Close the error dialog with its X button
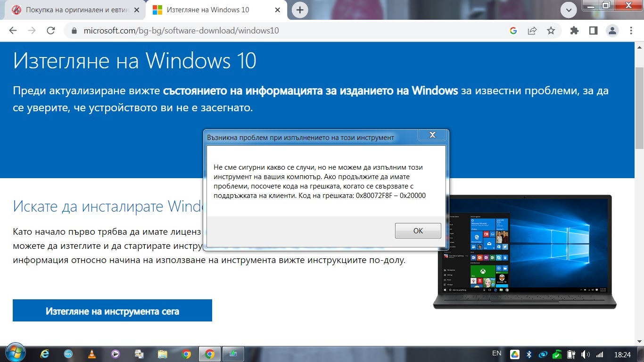Viewport: 644px width, 362px height. coord(432,135)
